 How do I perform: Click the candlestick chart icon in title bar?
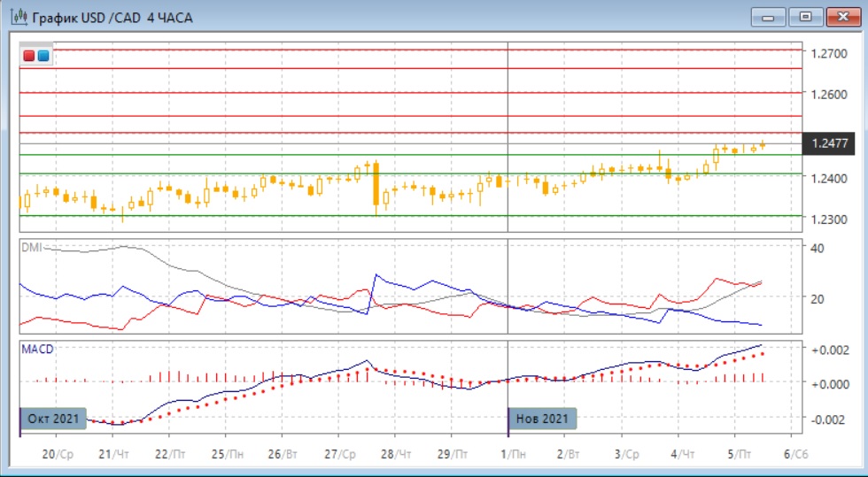(x=17, y=17)
